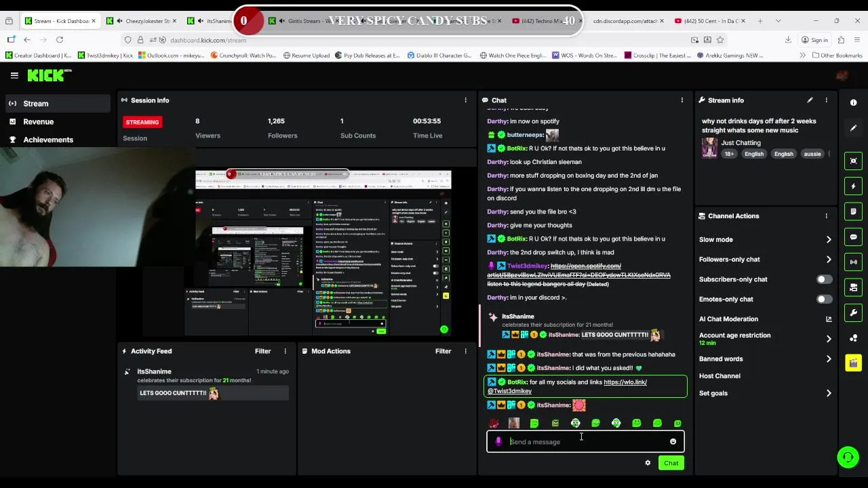This screenshot has height=488, width=868.
Task: Open the hamburger menu next to Kick logo
Action: [14, 76]
